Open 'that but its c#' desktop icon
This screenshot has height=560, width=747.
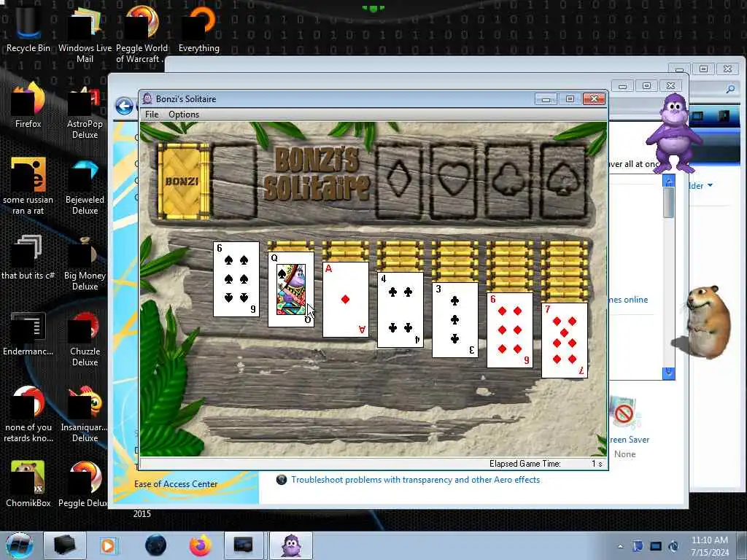click(28, 257)
